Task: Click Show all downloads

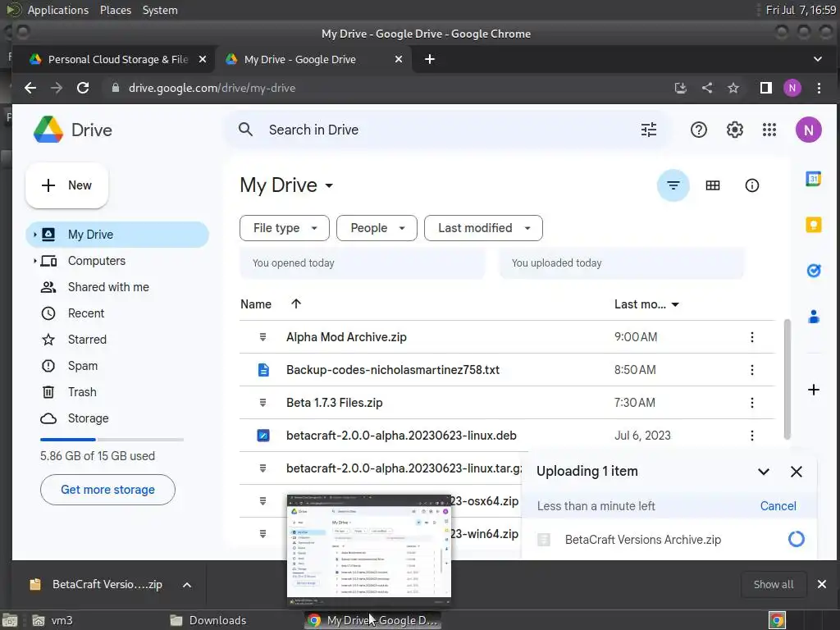Action: [773, 584]
